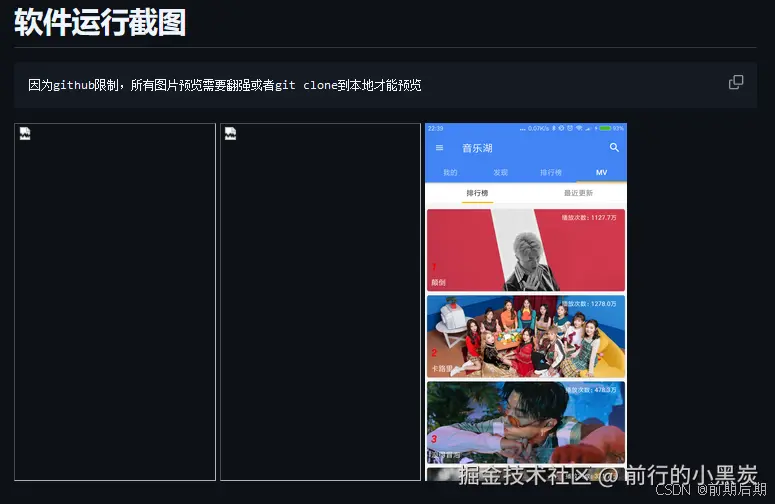Click the github限制 notice text
Image resolution: width=775 pixels, height=504 pixels.
coord(225,85)
